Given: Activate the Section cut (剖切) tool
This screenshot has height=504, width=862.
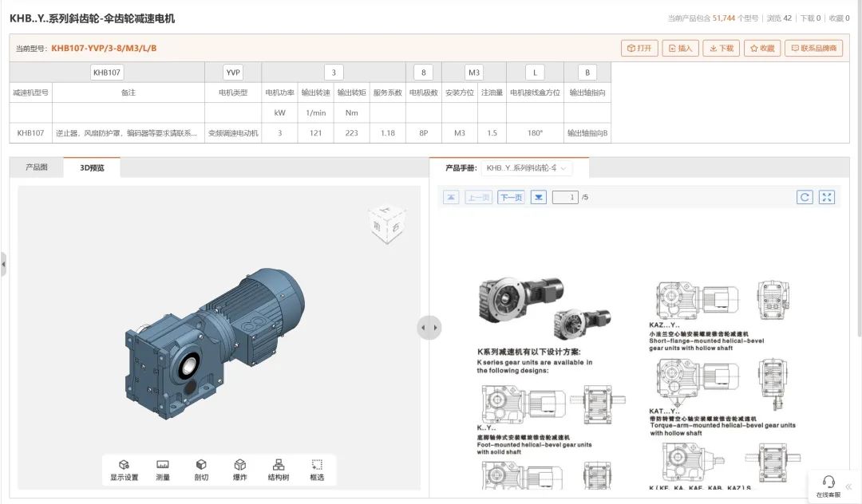Looking at the screenshot, I should [x=201, y=471].
